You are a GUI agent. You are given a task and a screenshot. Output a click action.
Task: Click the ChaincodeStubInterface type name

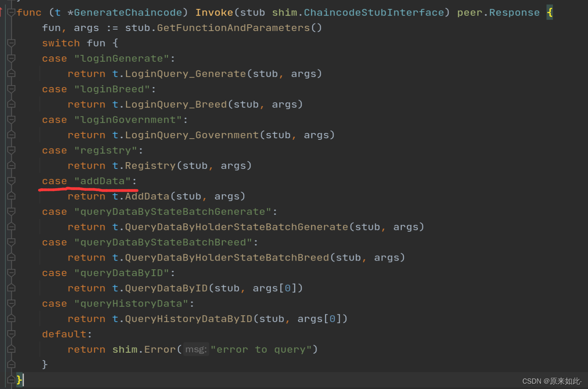point(374,12)
